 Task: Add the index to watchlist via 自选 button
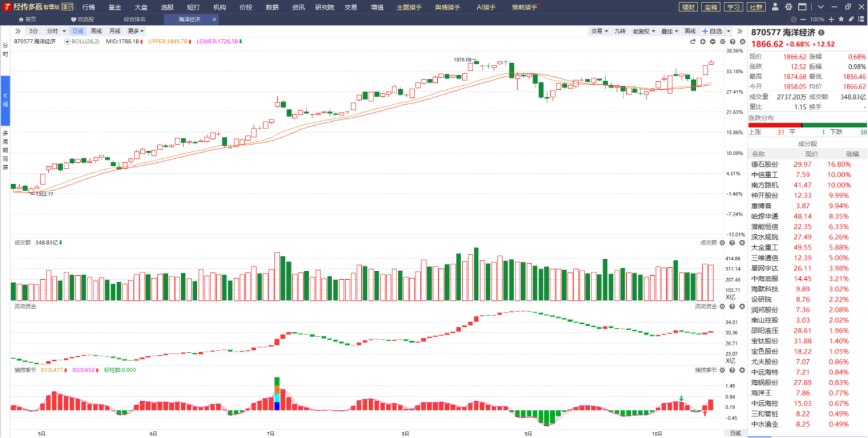(x=713, y=31)
